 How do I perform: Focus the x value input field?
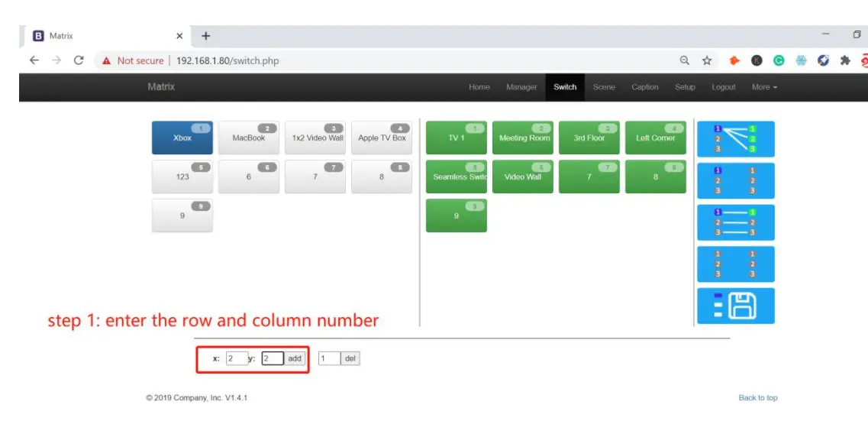point(237,358)
